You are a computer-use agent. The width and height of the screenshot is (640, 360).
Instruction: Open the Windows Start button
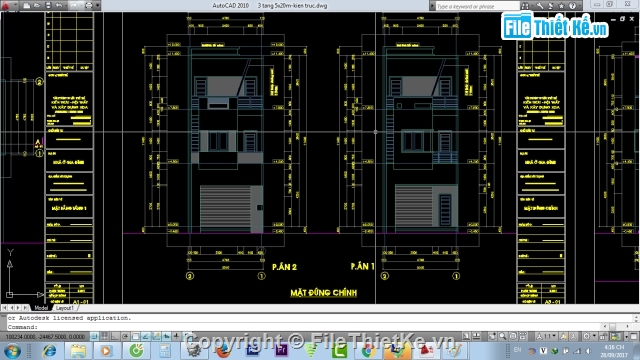point(12,351)
